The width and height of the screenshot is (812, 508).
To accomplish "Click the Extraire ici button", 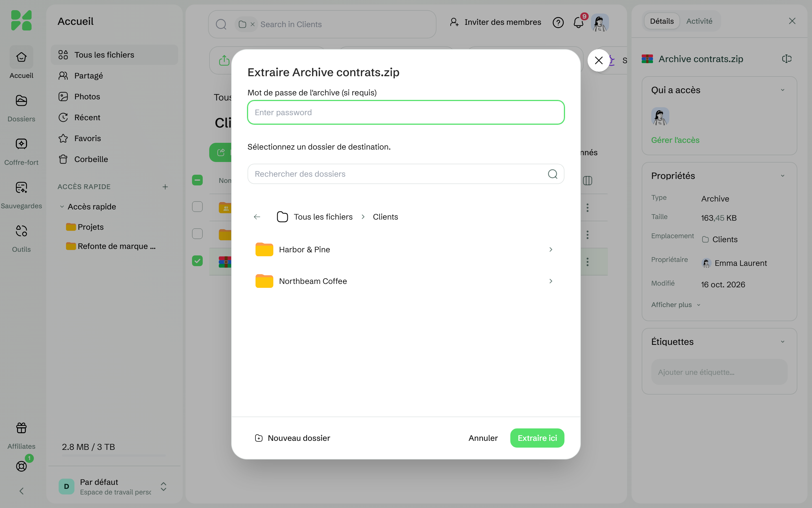I will pos(537,438).
